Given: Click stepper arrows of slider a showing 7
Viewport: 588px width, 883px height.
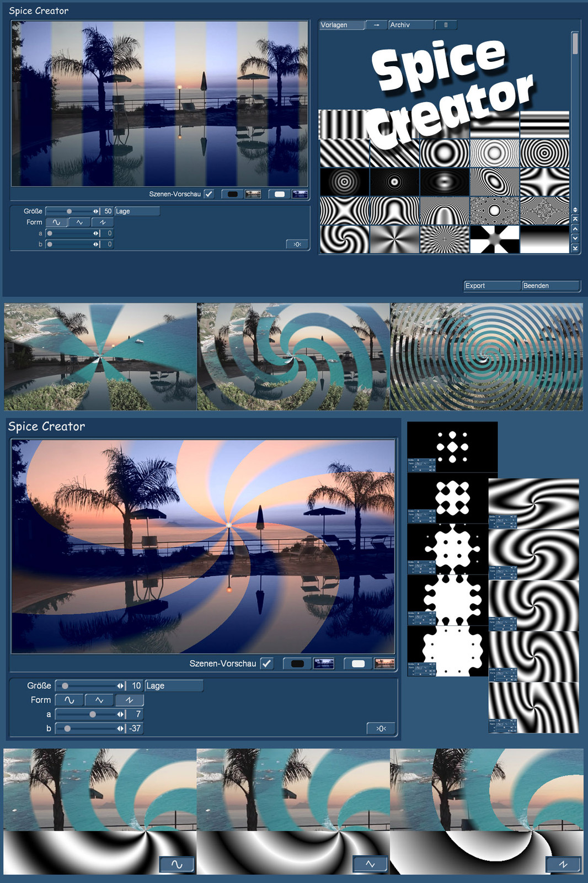Looking at the screenshot, I should pos(121,714).
